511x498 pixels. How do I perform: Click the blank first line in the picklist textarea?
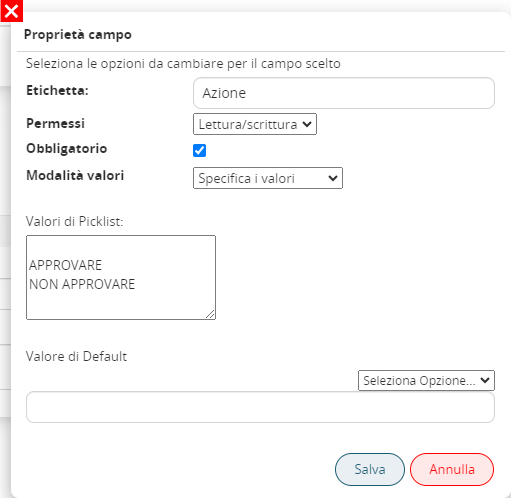pyautogui.click(x=121, y=247)
